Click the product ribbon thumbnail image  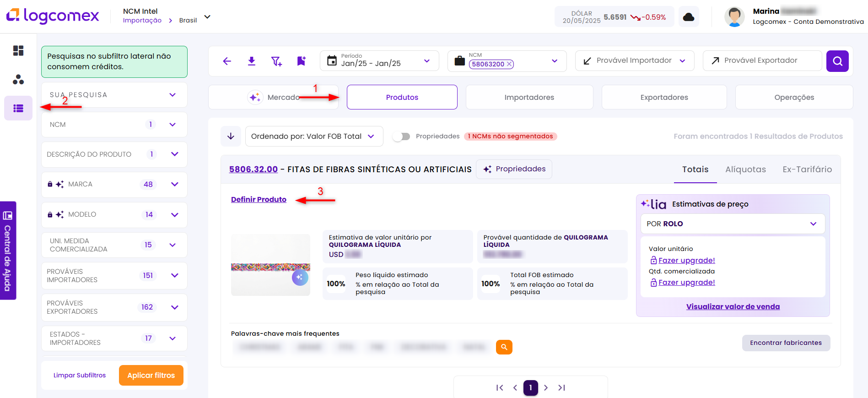(270, 265)
